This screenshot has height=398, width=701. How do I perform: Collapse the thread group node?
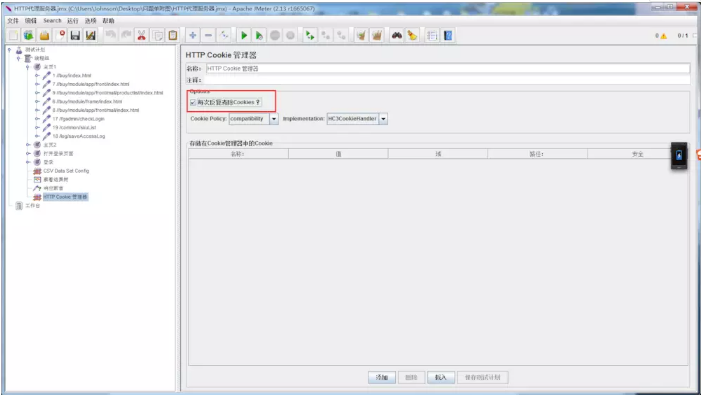click(18, 59)
